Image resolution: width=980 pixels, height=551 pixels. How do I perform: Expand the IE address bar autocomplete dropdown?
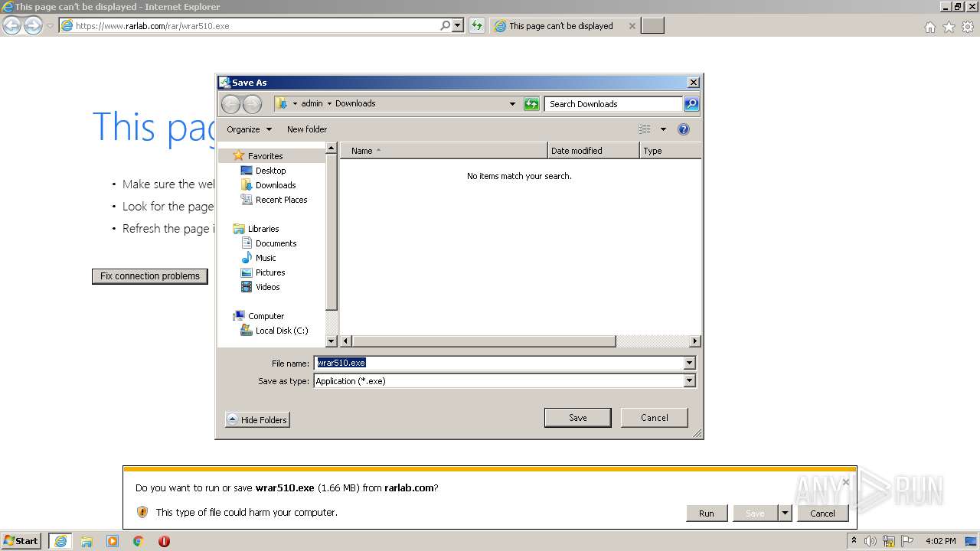[458, 25]
